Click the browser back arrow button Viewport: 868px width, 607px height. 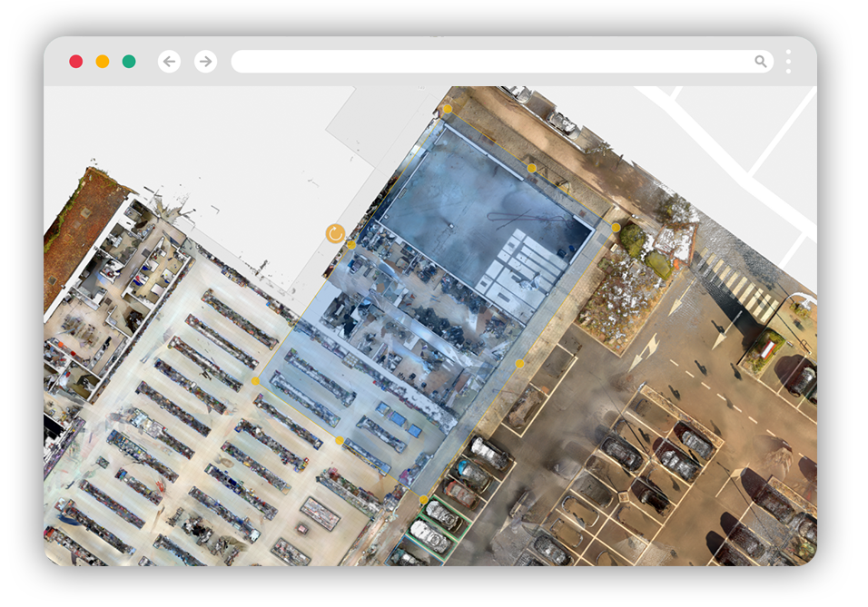click(169, 62)
